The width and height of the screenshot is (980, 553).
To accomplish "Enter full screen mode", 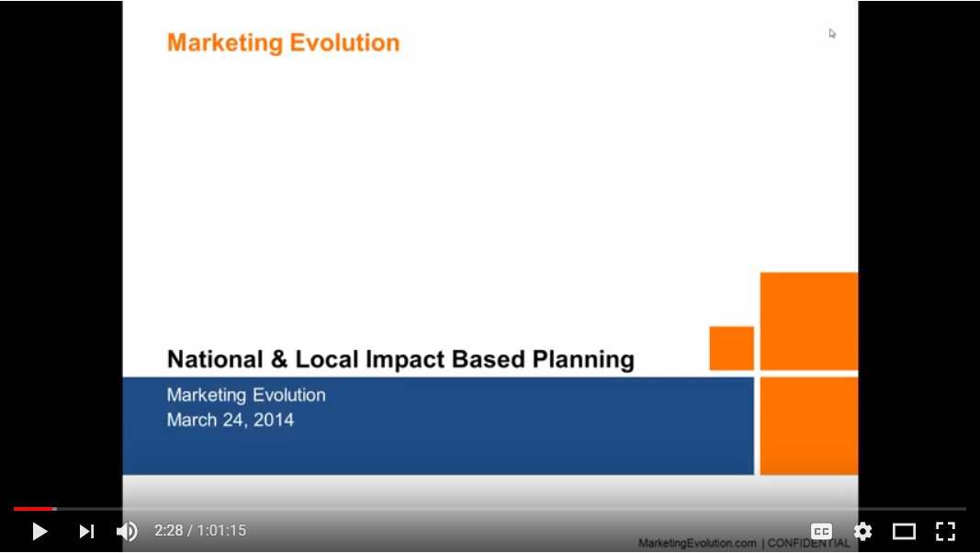I will click(945, 531).
